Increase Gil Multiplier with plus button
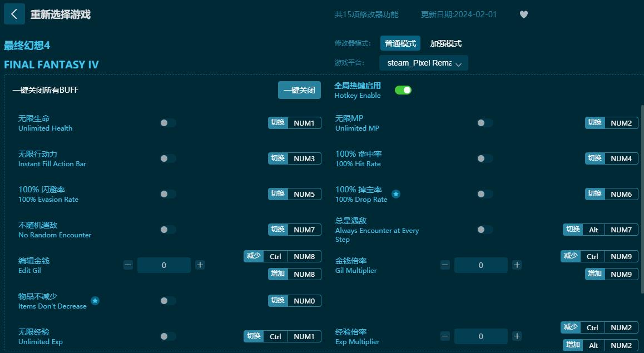The height and width of the screenshot is (353, 644). click(517, 265)
